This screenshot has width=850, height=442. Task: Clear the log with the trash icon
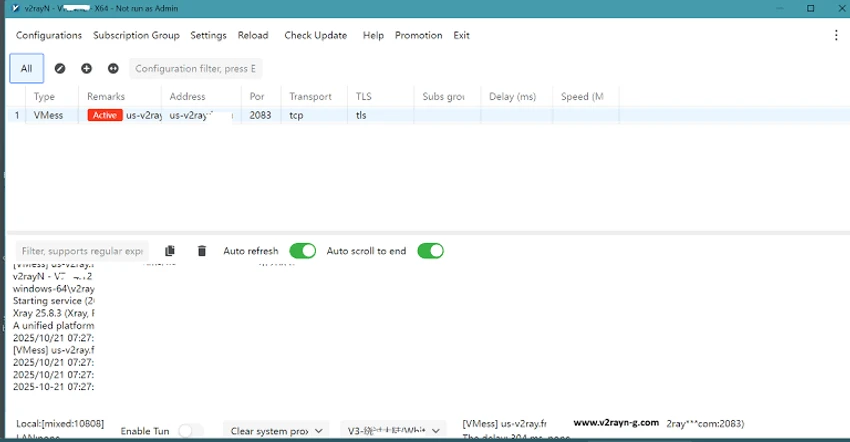coord(202,251)
